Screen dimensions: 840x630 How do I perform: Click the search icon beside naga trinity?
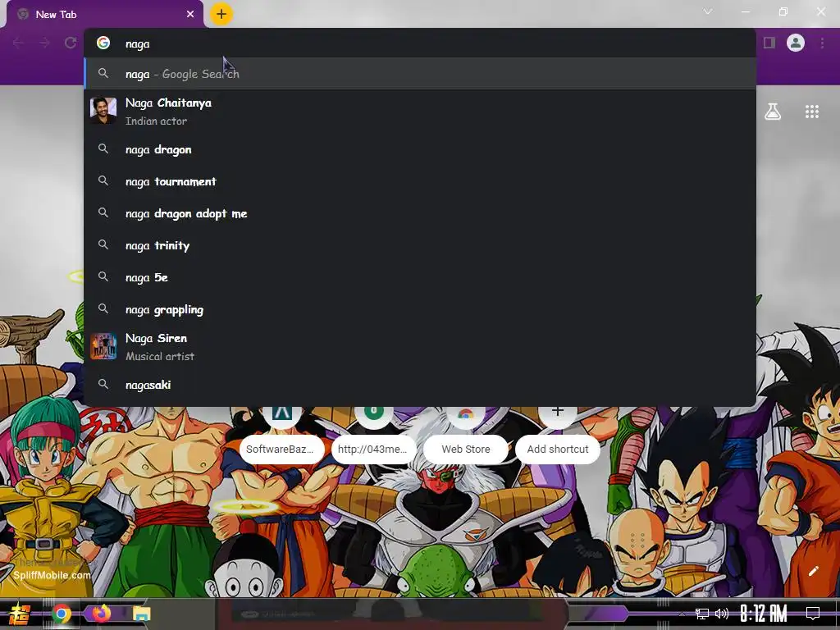[x=103, y=244]
